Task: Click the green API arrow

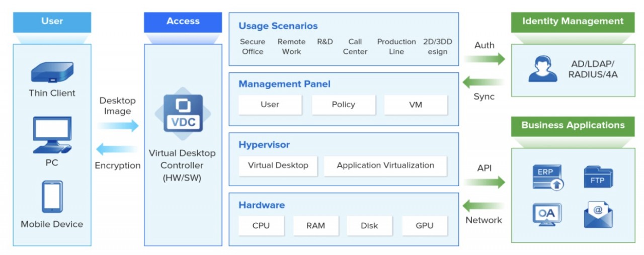Action: tap(485, 182)
